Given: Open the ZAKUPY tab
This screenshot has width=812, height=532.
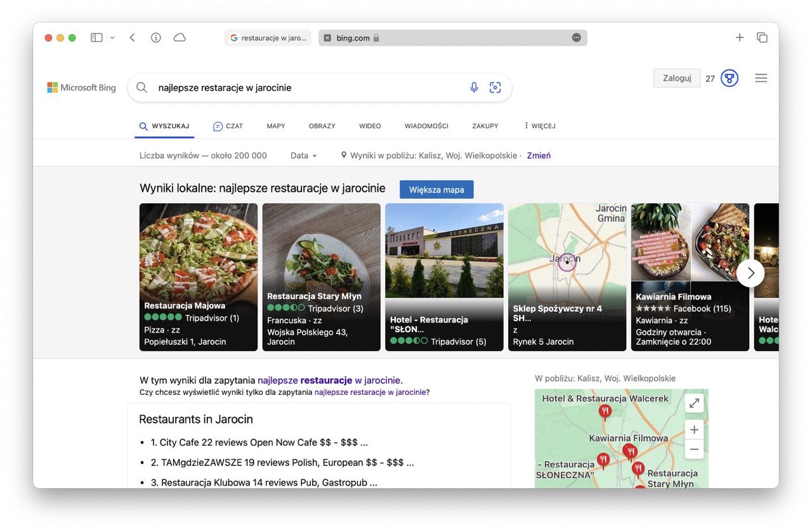Looking at the screenshot, I should (485, 126).
